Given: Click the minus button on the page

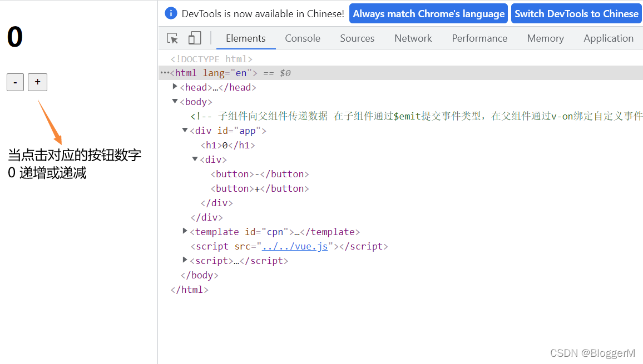Looking at the screenshot, I should click(x=15, y=82).
